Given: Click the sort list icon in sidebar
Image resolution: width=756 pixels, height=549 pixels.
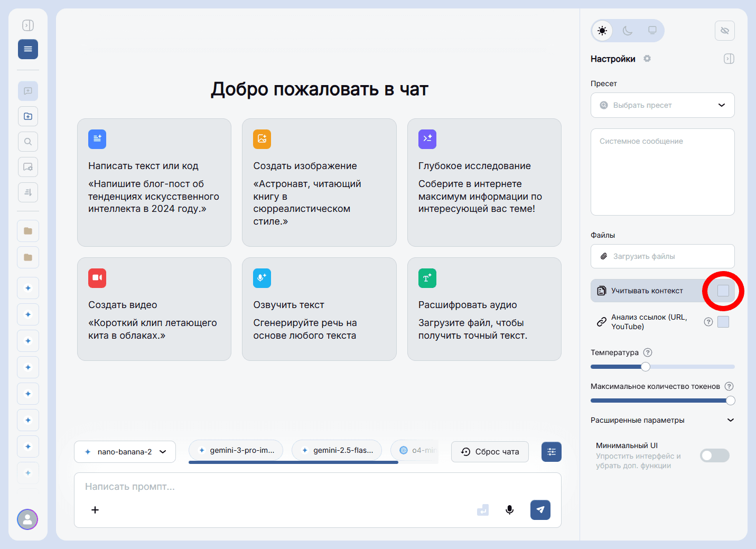Looking at the screenshot, I should (x=27, y=192).
